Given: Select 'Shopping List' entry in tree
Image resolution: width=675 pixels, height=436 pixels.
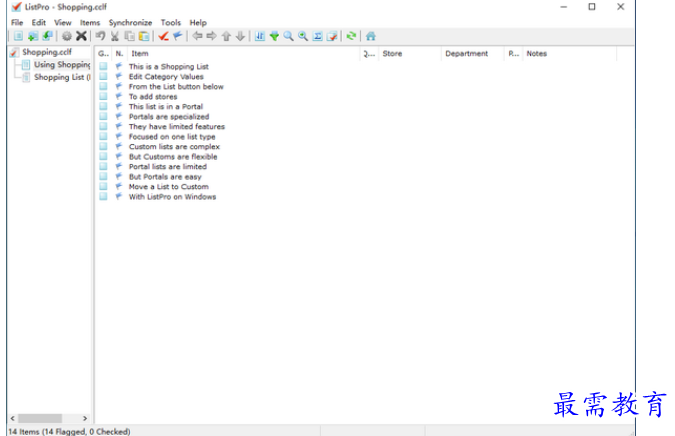Looking at the screenshot, I should (x=62, y=77).
